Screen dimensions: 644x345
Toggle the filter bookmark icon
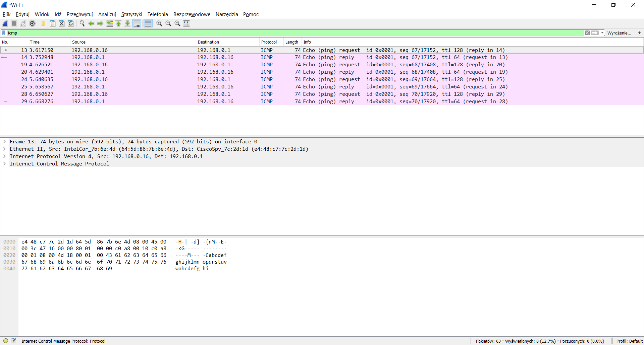(4, 33)
